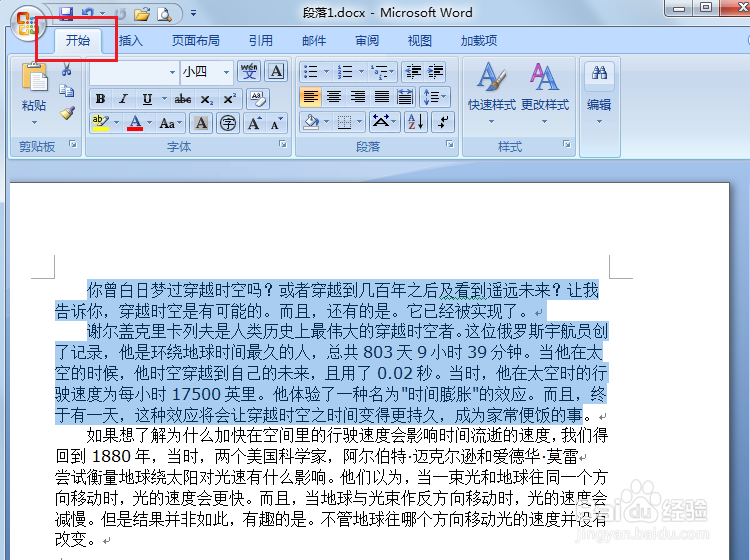The image size is (750, 560).
Task: Apply paragraph shading paint bucket
Action: click(311, 122)
